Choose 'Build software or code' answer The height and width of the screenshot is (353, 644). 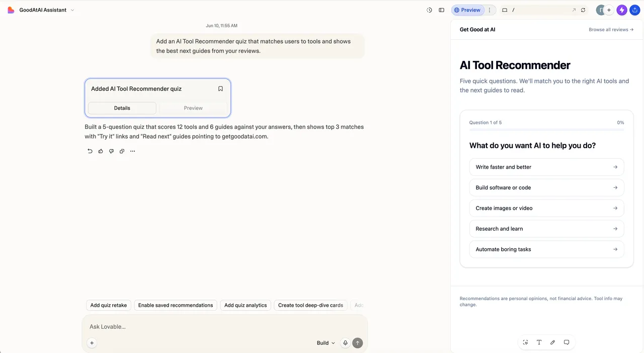tap(546, 188)
